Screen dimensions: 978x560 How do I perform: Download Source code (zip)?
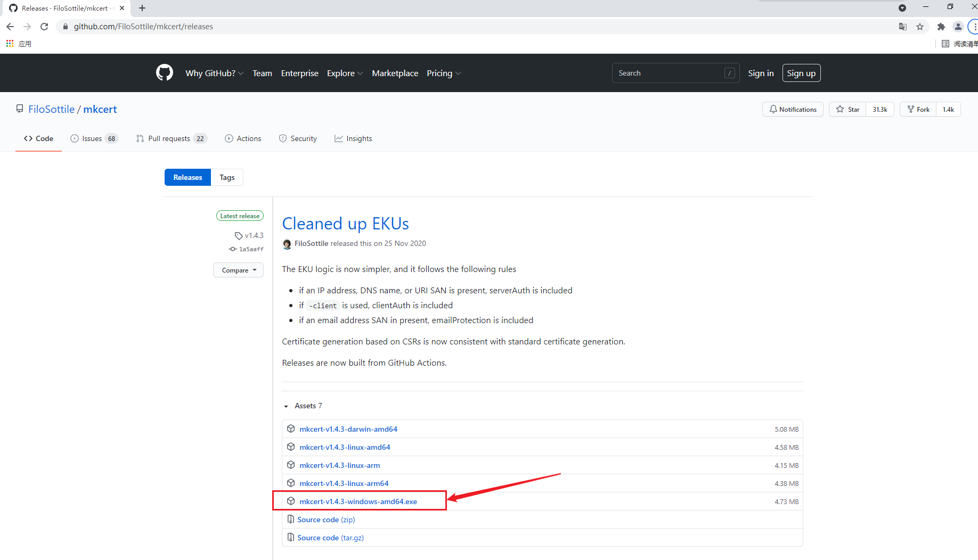pyautogui.click(x=325, y=520)
